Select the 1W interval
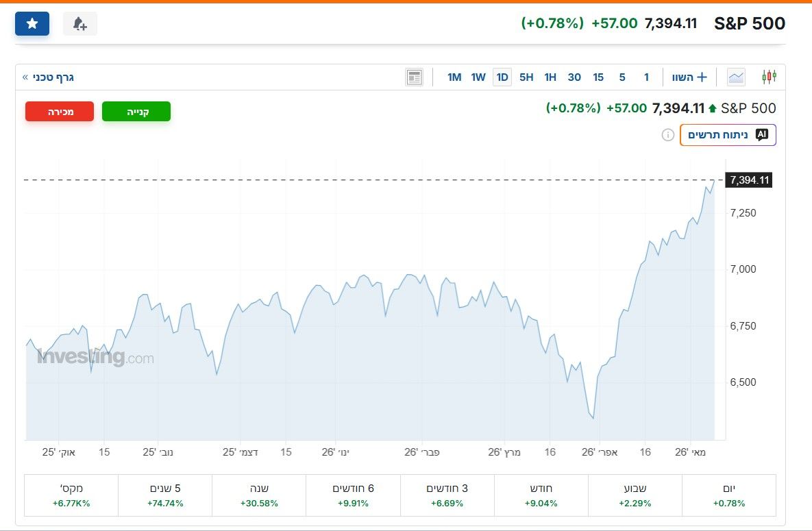This screenshot has height=531, width=812. click(478, 77)
